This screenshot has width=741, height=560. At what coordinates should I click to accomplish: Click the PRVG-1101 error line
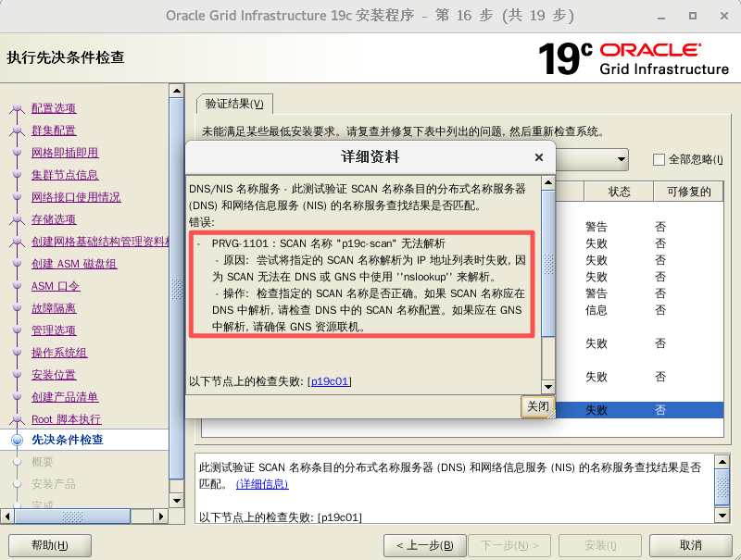[329, 243]
